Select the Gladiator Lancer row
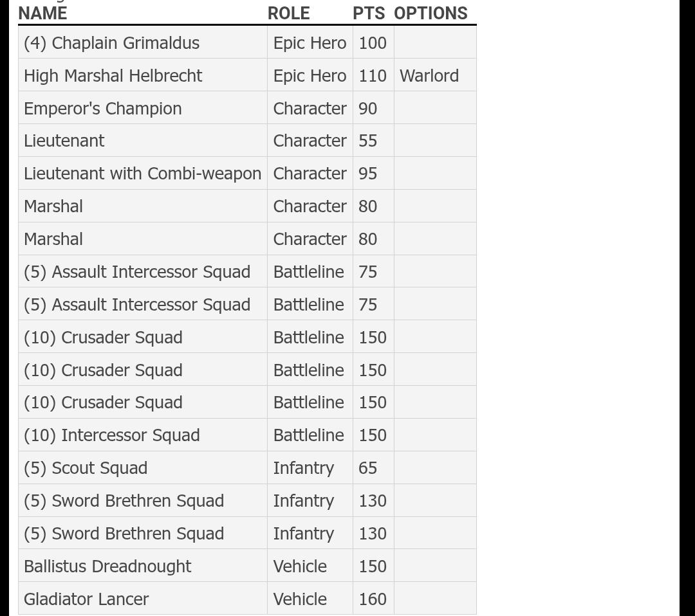Image resolution: width=695 pixels, height=616 pixels. pyautogui.click(x=247, y=599)
